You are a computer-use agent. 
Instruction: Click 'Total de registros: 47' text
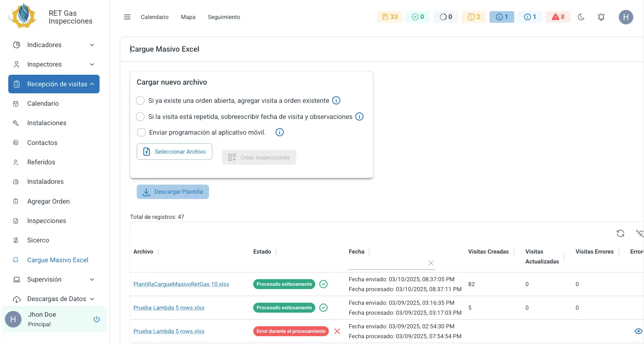(x=157, y=217)
